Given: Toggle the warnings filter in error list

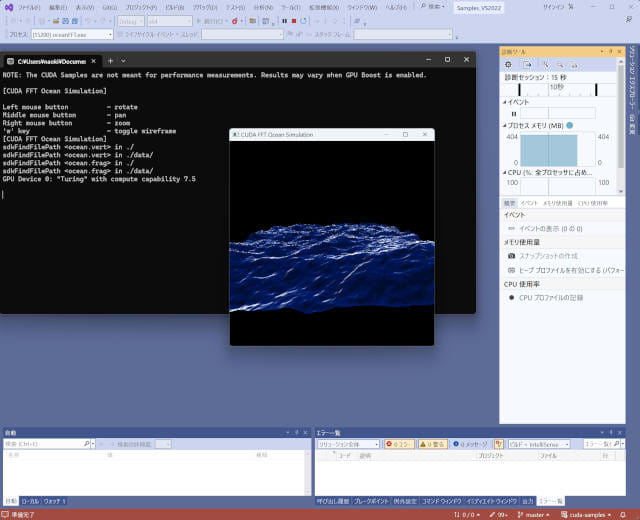Looking at the screenshot, I should pyautogui.click(x=432, y=443).
